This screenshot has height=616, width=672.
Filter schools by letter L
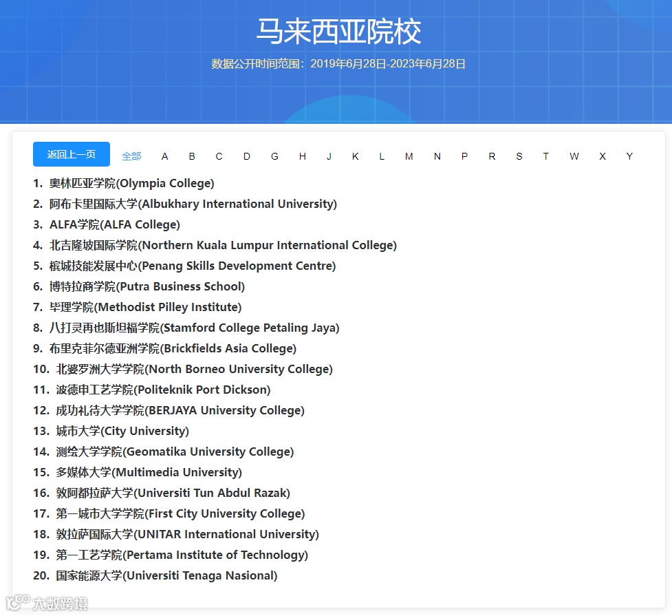(x=382, y=156)
